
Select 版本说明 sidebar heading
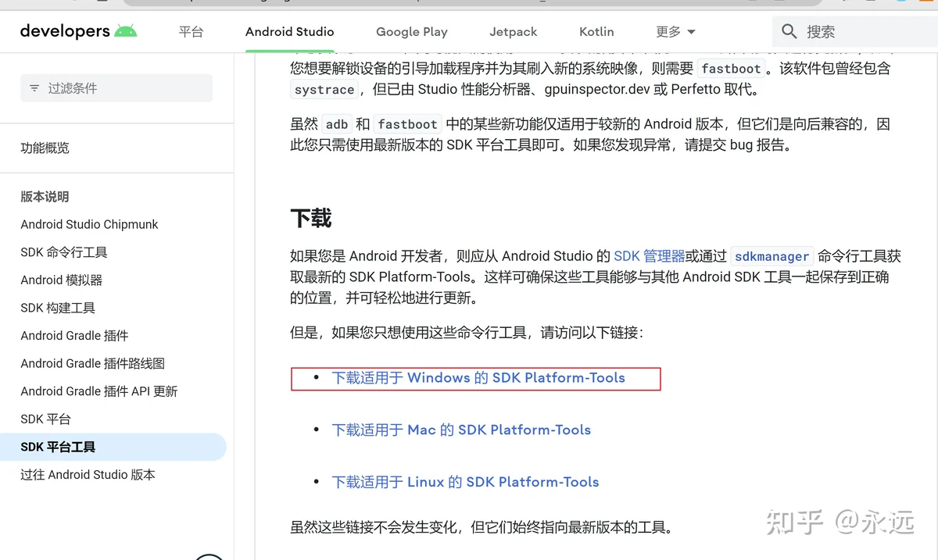tap(45, 197)
